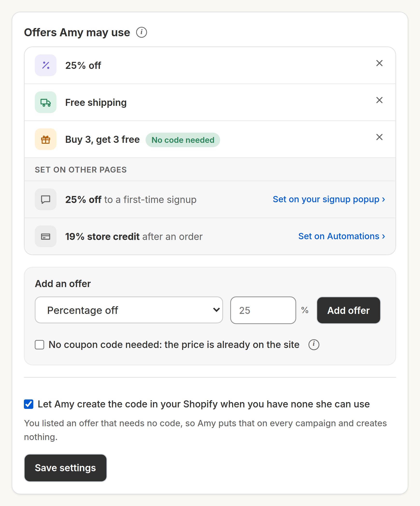The width and height of the screenshot is (420, 506).
Task: Open Set on Automations link
Action: pos(342,236)
